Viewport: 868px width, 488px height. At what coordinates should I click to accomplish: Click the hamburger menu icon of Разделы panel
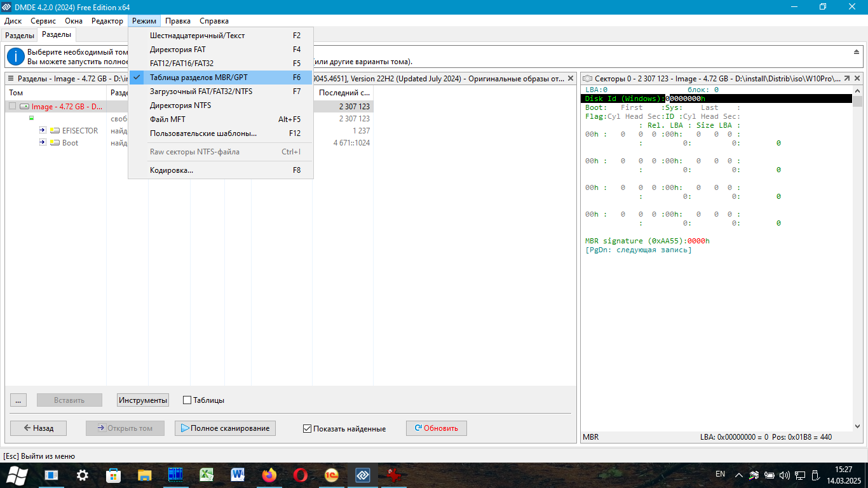(x=11, y=79)
